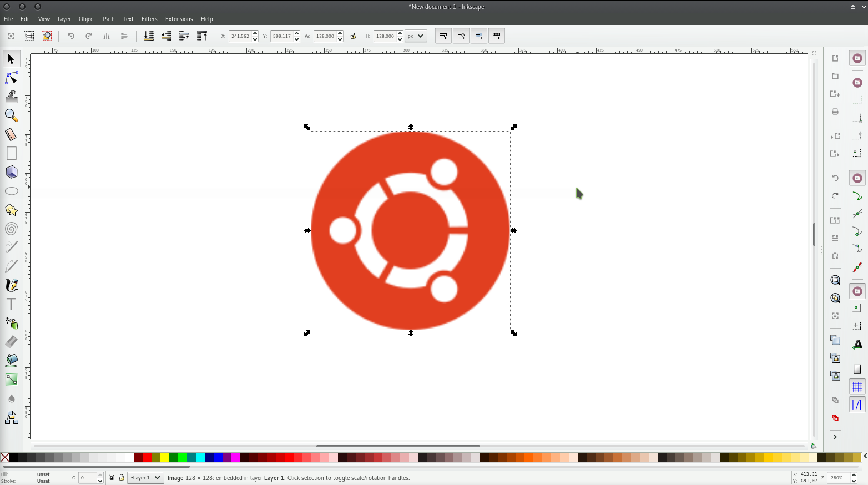The height and width of the screenshot is (485, 868).
Task: Open the Layer 1 selector dropdown
Action: click(x=146, y=478)
